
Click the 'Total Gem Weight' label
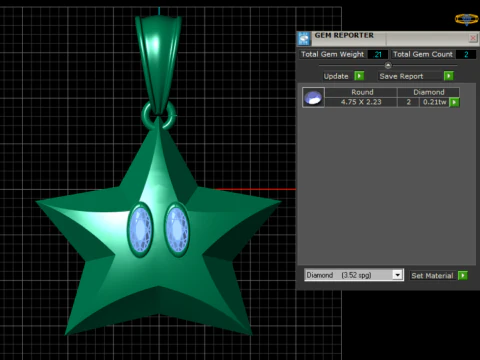pyautogui.click(x=332, y=54)
